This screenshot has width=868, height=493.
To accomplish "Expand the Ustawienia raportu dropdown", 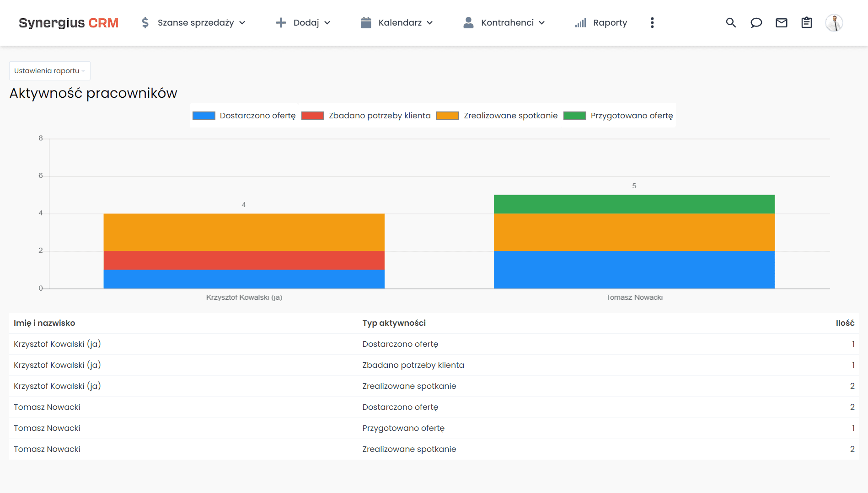I will [x=49, y=71].
